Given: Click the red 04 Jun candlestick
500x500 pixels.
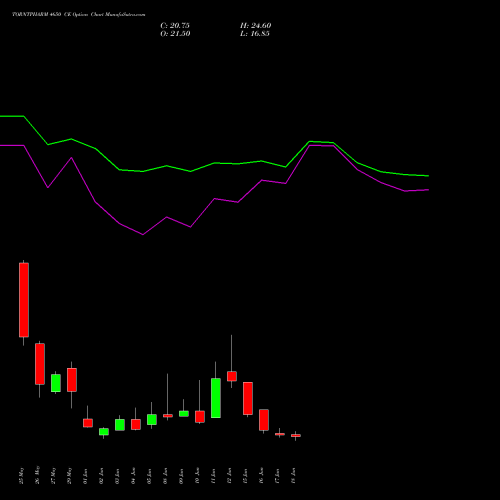Looking at the screenshot, I should point(136,424).
